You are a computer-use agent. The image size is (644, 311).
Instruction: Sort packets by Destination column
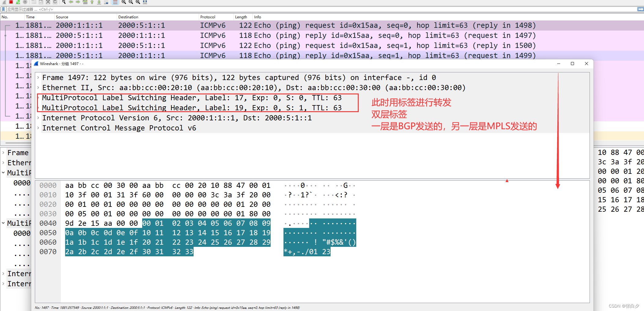click(158, 17)
